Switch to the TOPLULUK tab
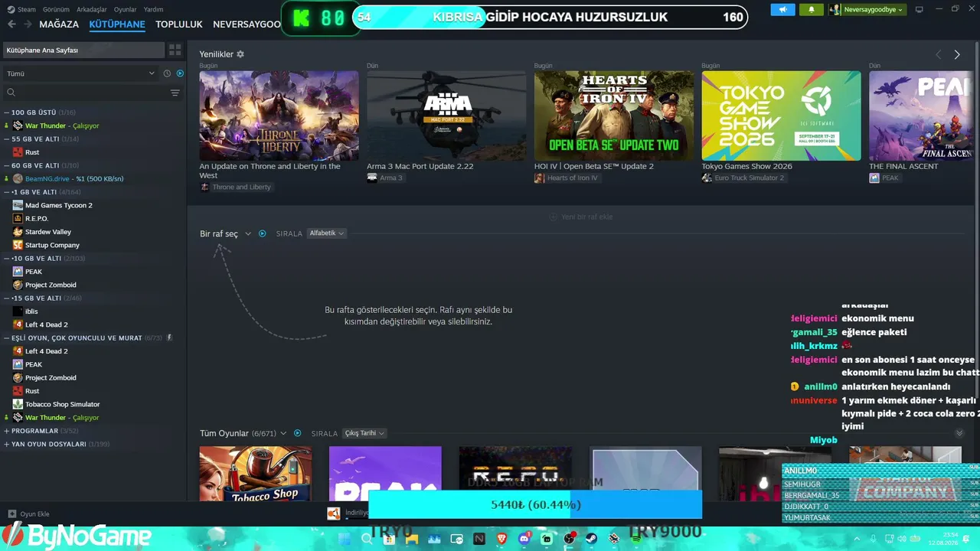 [x=179, y=24]
